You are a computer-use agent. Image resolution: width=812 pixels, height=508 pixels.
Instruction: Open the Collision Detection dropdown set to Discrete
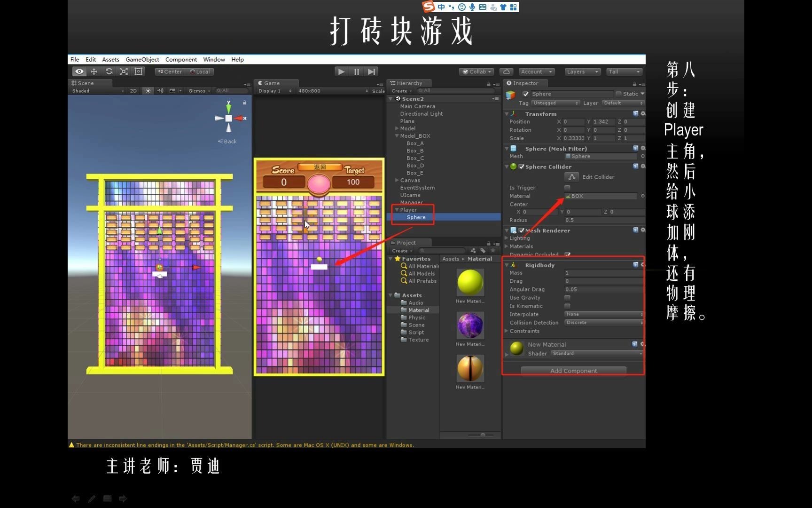(x=604, y=322)
